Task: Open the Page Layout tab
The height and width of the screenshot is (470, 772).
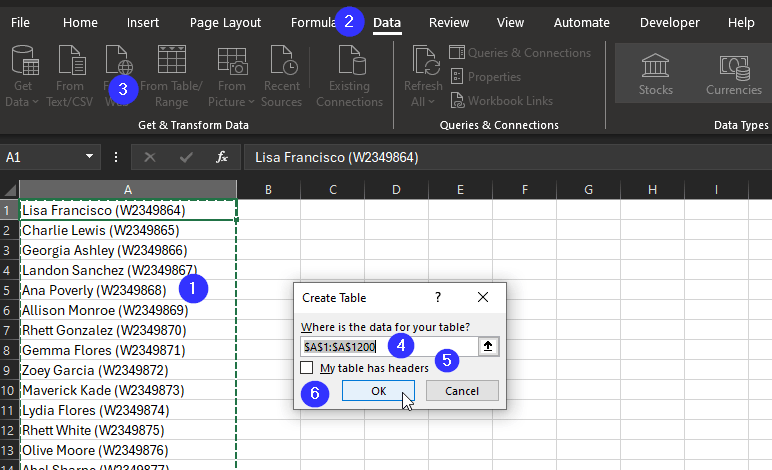Action: (x=225, y=23)
